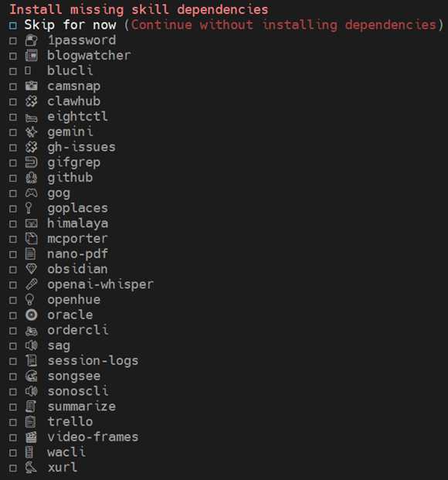
Task: Click the microphone icon next to openai-whisper
Action: tap(31, 284)
